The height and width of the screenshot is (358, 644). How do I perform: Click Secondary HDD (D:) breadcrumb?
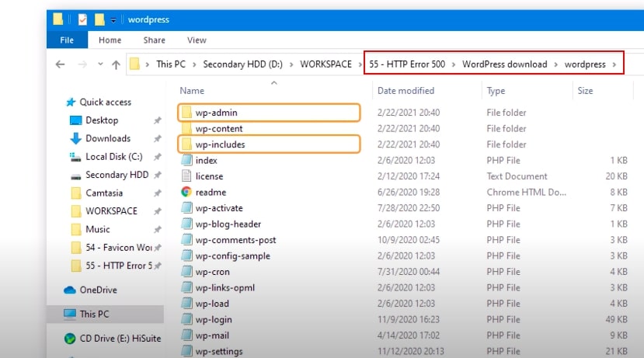[x=242, y=64]
